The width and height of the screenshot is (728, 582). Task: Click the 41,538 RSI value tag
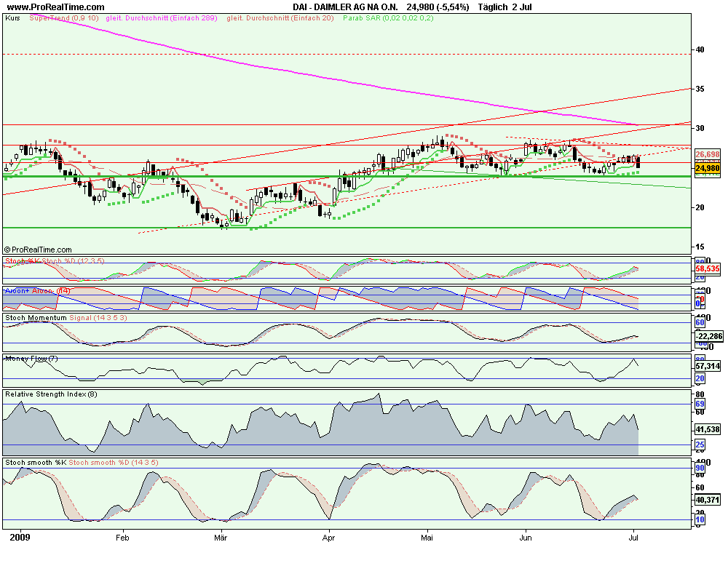(x=708, y=429)
